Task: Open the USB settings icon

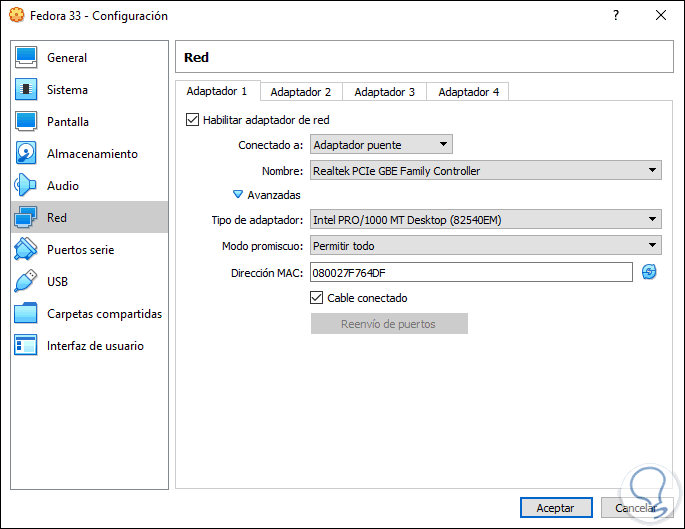Action: 27,282
